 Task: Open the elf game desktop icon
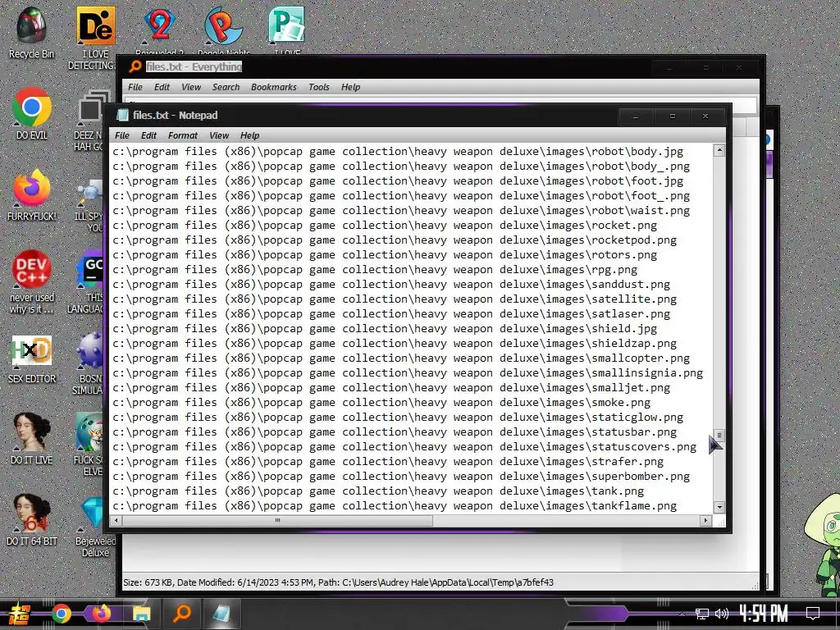89,444
